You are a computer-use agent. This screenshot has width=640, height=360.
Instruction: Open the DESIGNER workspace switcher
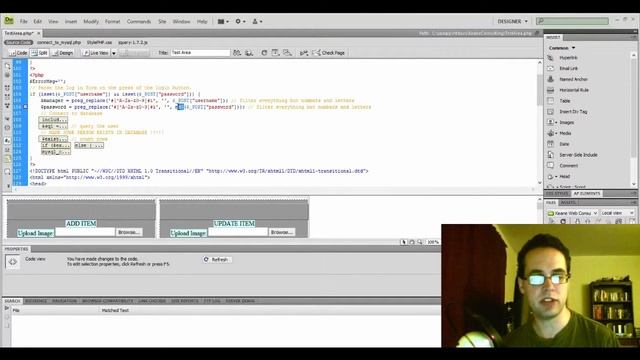point(512,21)
